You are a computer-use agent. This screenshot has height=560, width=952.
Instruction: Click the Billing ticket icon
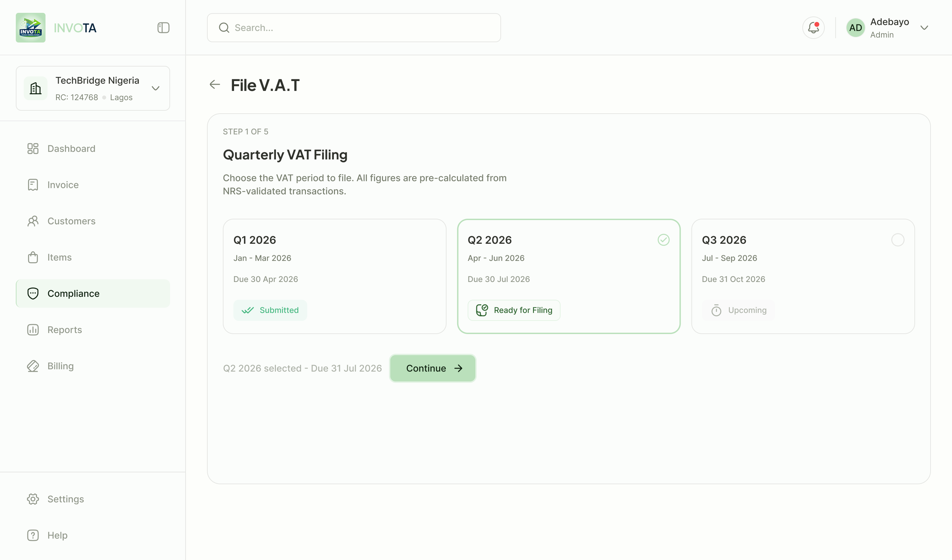click(33, 366)
